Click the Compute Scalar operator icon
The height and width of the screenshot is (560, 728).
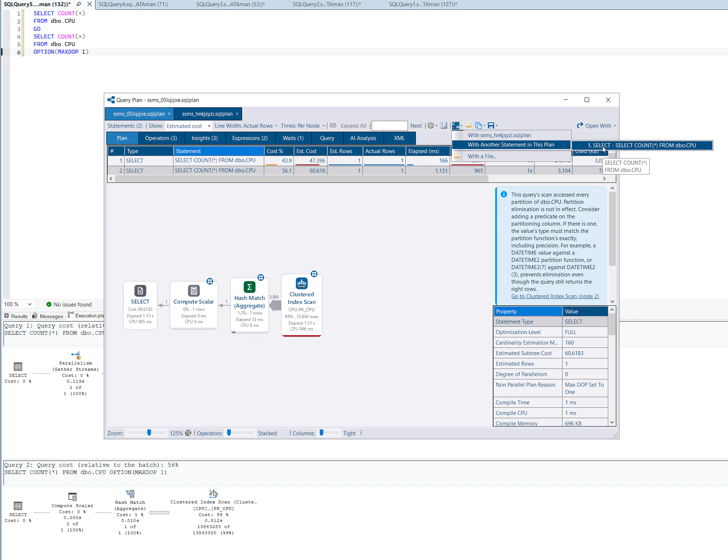pyautogui.click(x=193, y=291)
